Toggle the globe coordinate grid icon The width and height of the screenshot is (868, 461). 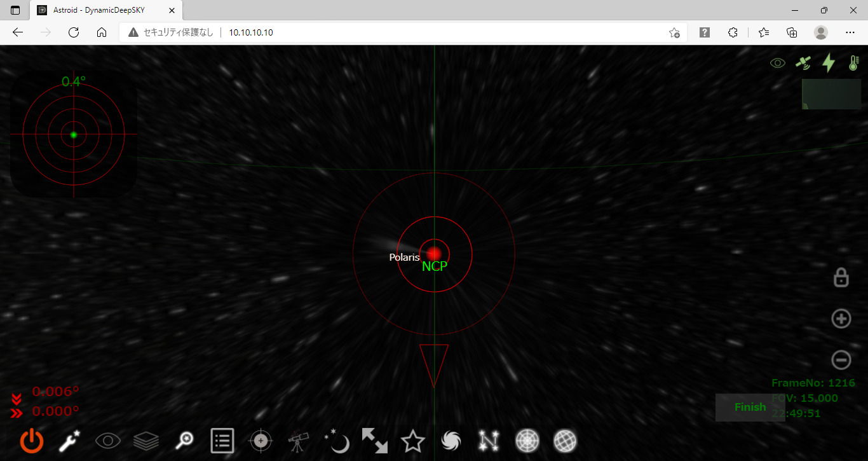pos(566,441)
